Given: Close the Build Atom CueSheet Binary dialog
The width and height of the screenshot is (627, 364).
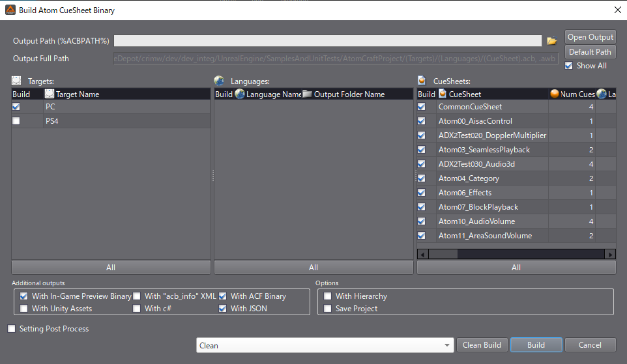Looking at the screenshot, I should [x=617, y=10].
